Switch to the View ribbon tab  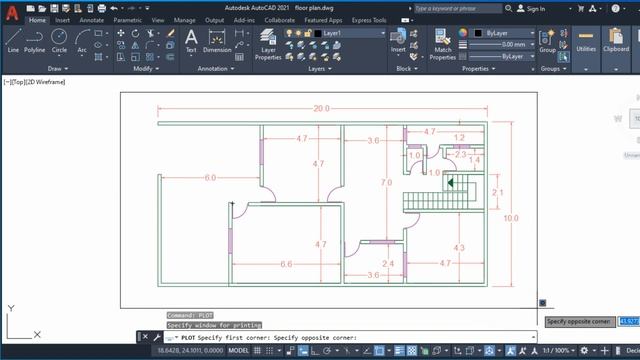158,20
